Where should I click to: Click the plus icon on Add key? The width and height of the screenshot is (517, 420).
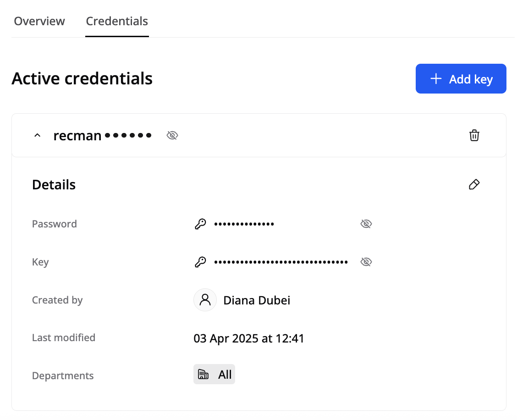click(x=436, y=79)
